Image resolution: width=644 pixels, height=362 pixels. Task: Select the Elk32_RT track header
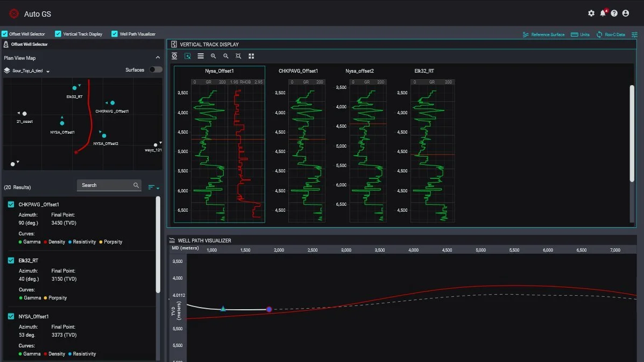pos(424,71)
